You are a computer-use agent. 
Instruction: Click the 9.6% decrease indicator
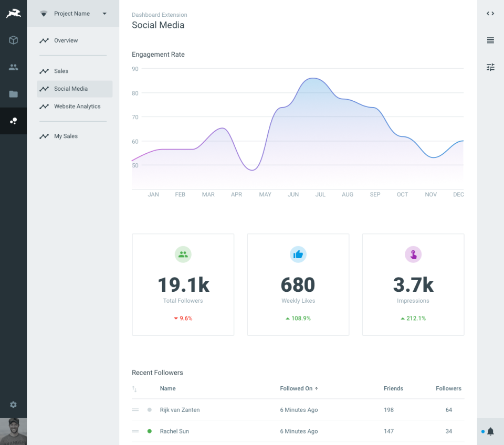coord(183,319)
